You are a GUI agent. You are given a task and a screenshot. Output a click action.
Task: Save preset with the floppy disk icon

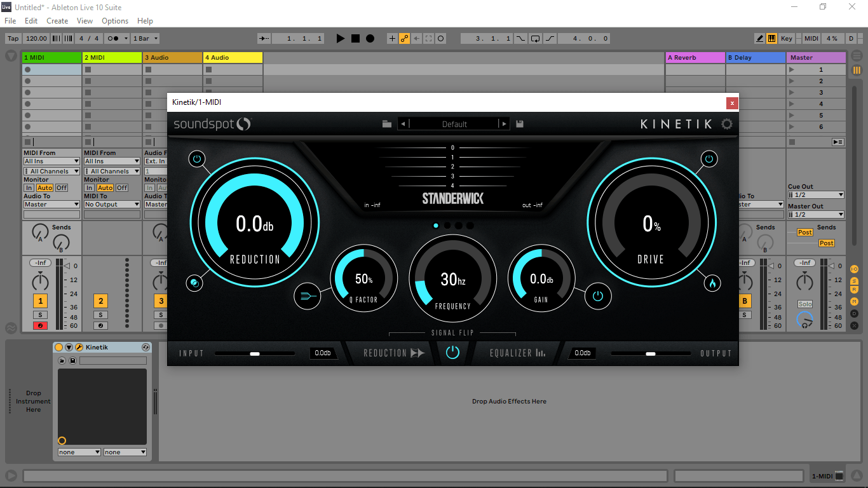[x=520, y=124]
